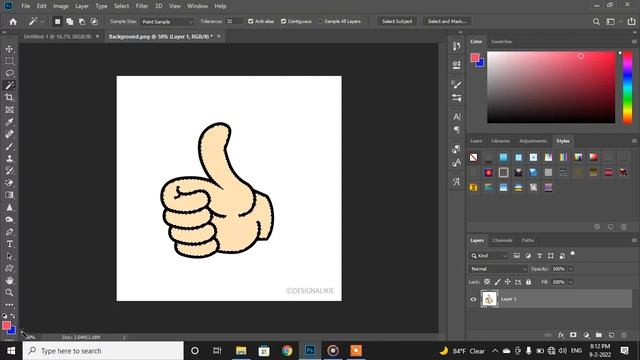Viewport: 640px width, 360px height.
Task: Open the Select menu
Action: (x=121, y=6)
